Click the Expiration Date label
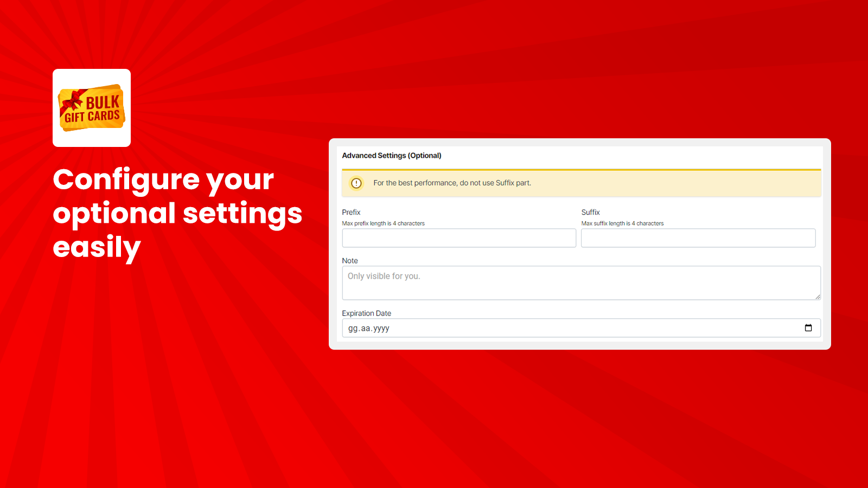Viewport: 868px width, 488px height. [x=367, y=313]
